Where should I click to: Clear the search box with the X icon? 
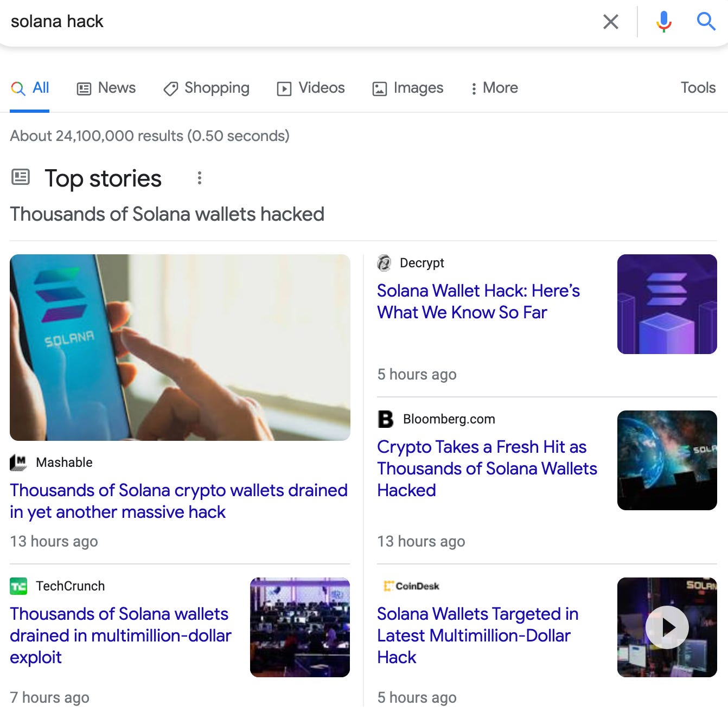611,22
